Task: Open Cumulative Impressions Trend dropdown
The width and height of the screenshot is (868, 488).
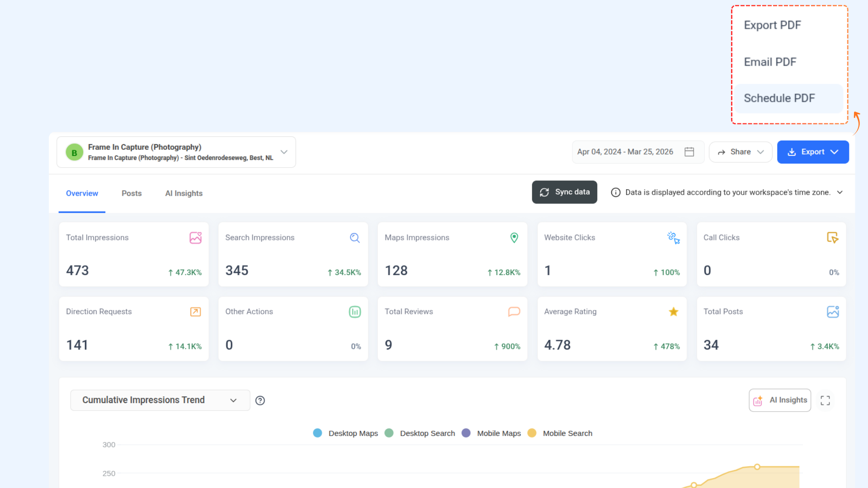Action: point(160,400)
